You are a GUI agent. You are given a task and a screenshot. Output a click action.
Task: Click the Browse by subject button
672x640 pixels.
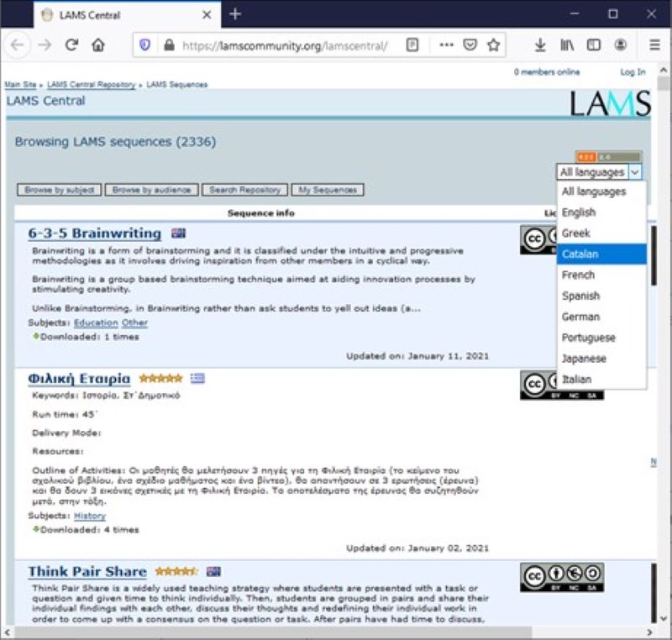(59, 191)
